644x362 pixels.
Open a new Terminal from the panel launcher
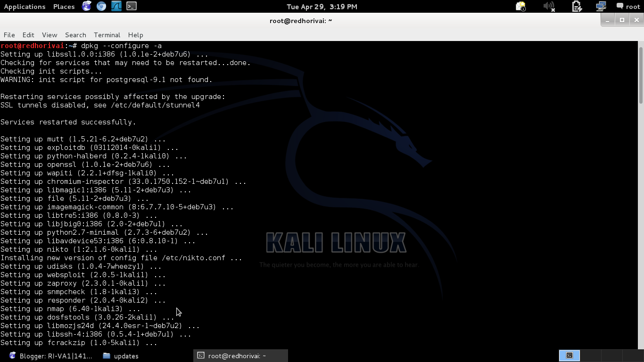[132, 7]
